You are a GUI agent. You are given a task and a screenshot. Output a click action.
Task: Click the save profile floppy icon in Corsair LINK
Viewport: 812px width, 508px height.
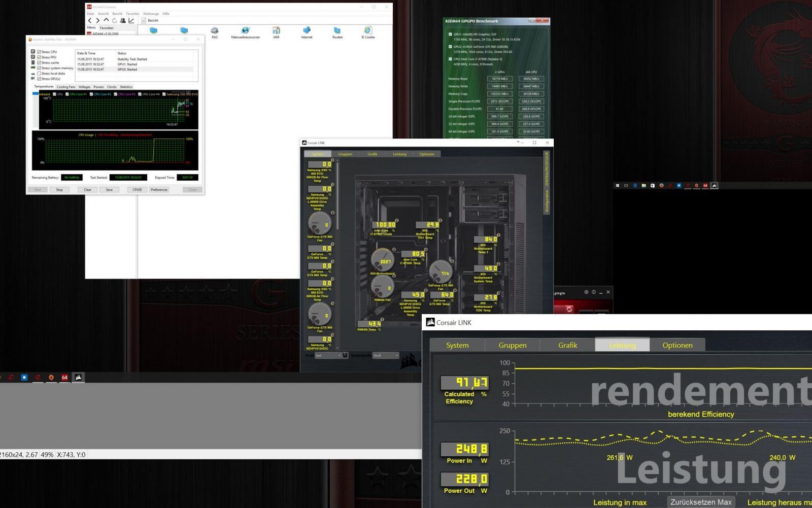345,355
